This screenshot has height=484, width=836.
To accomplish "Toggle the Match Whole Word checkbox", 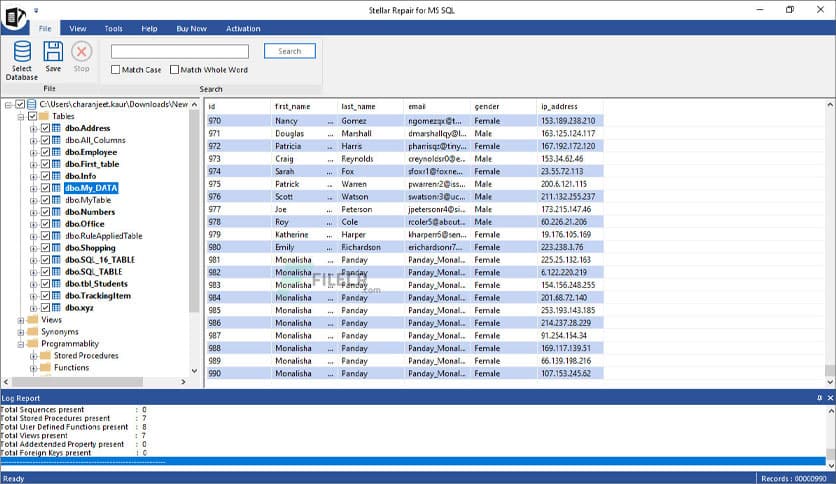I will coord(174,69).
